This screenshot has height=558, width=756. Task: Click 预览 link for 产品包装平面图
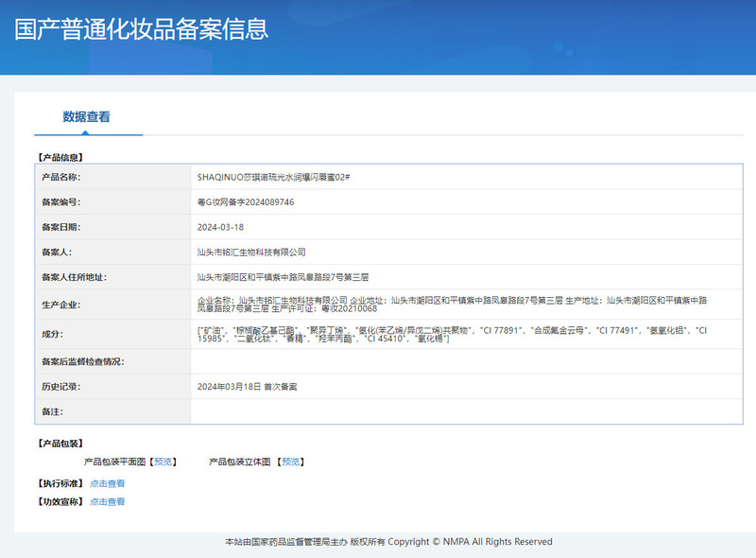pyautogui.click(x=164, y=462)
